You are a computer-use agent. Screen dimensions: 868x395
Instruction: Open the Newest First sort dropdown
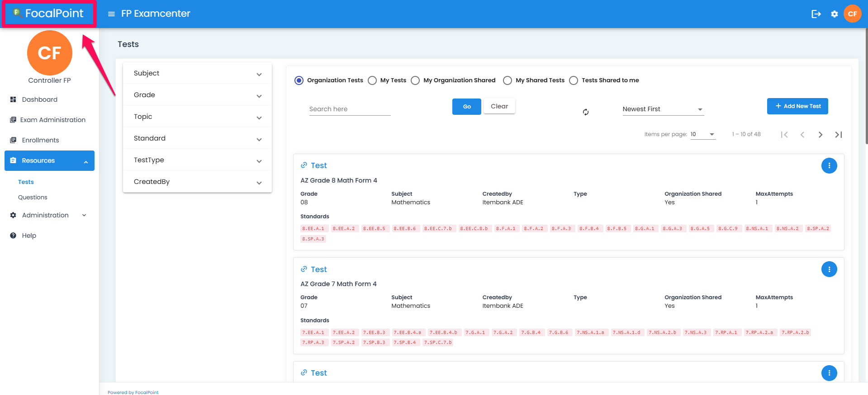coord(663,109)
